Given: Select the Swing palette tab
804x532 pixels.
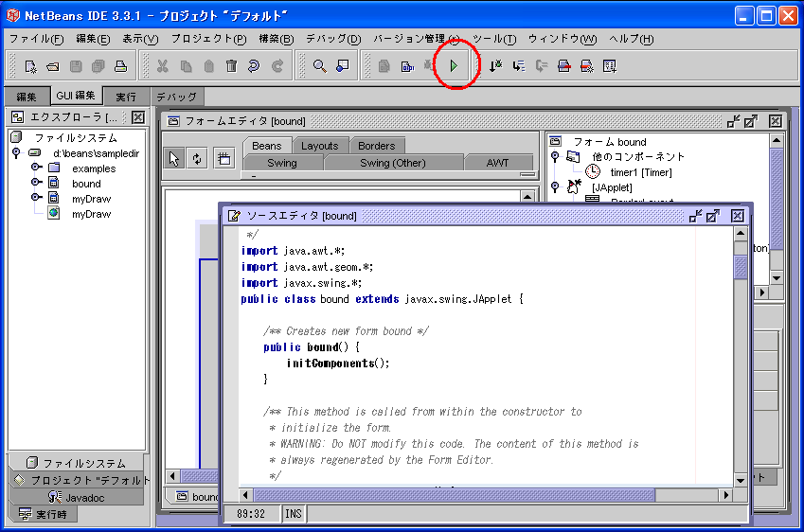Looking at the screenshot, I should pos(282,163).
